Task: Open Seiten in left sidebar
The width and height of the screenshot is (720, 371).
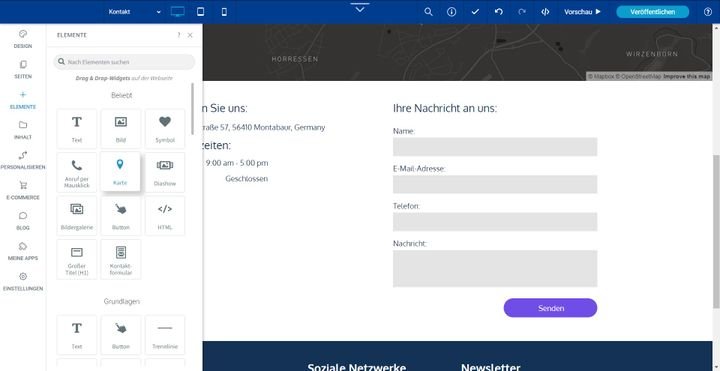Action: click(23, 69)
